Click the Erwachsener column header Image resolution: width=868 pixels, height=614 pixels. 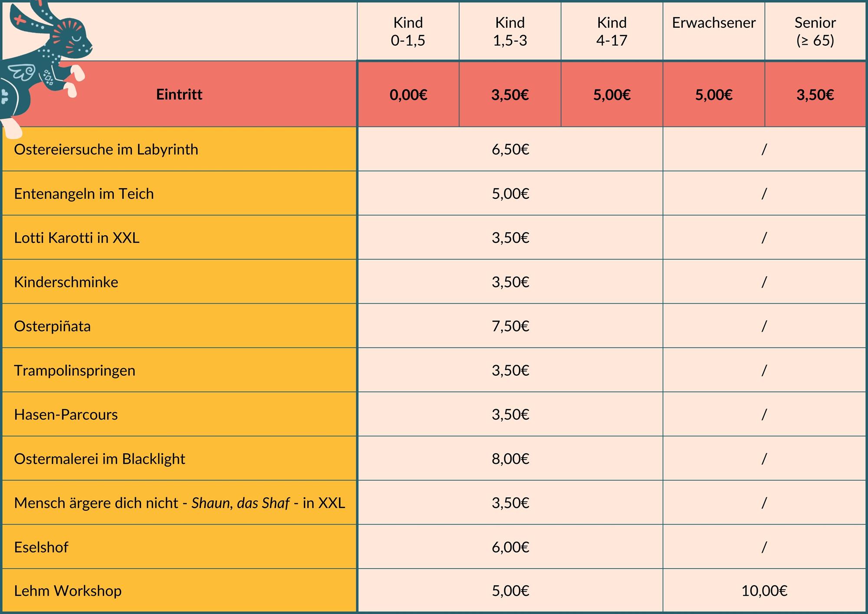click(713, 23)
